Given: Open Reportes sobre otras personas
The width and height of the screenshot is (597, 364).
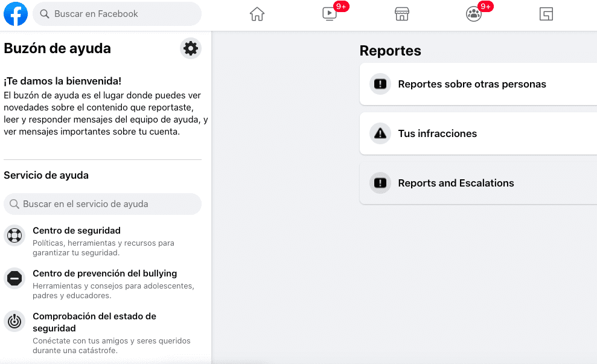Looking at the screenshot, I should (478, 84).
